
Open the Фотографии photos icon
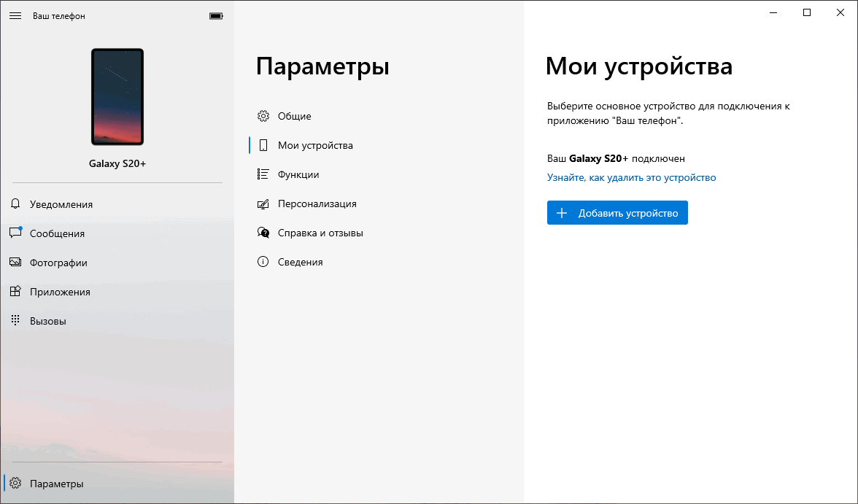[x=15, y=262]
